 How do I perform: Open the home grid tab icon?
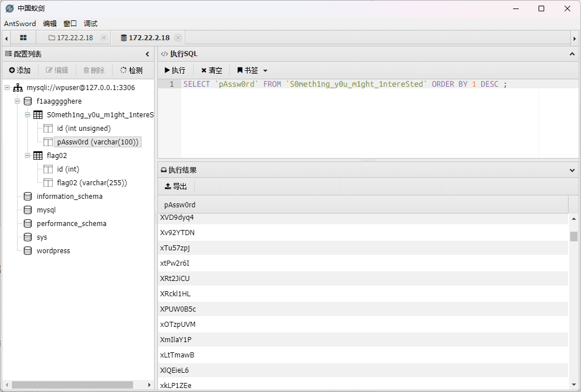tap(23, 38)
